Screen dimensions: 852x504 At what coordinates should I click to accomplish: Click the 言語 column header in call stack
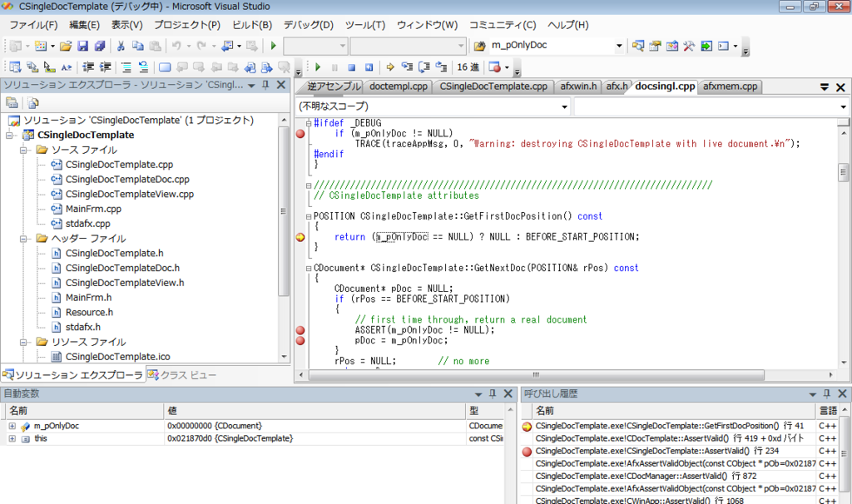coord(828,411)
